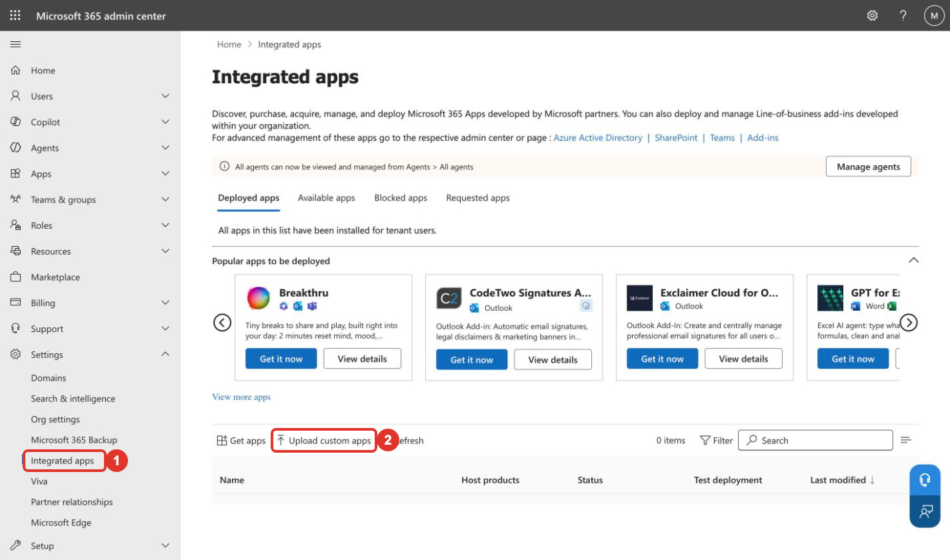Open Microsoft 365 Backup settings
The width and height of the screenshot is (950, 560).
point(74,440)
